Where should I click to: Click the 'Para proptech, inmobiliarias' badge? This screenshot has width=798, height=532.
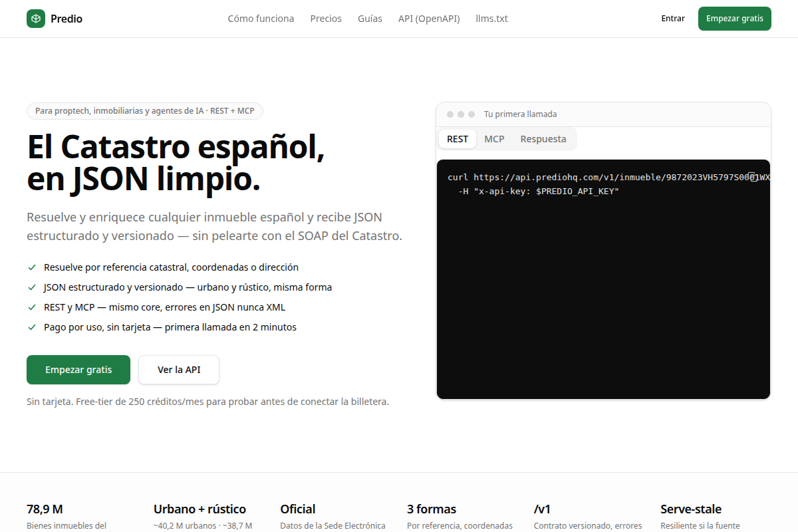click(x=145, y=111)
